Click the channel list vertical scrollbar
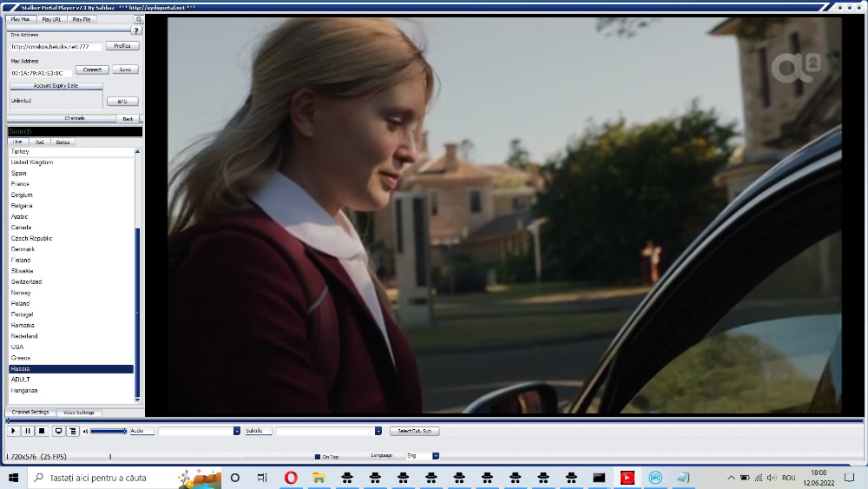This screenshot has width=868, height=489. point(137,275)
